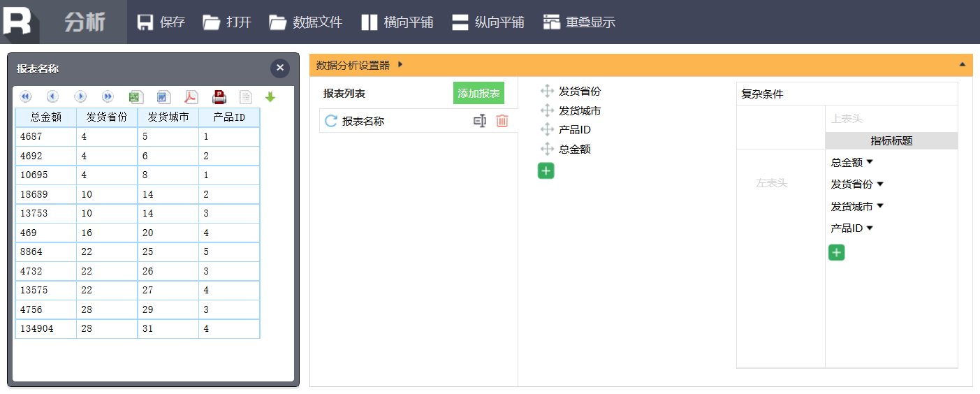The image size is (980, 394).
Task: Open the 产品ID indicator dropdown
Action: [870, 228]
